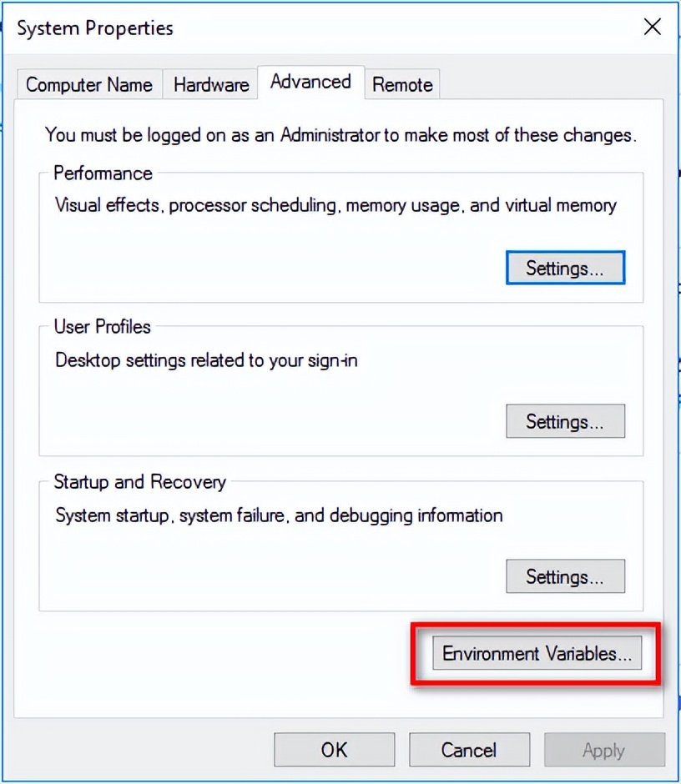The image size is (681, 784).
Task: Open Performance Settings
Action: click(x=565, y=268)
